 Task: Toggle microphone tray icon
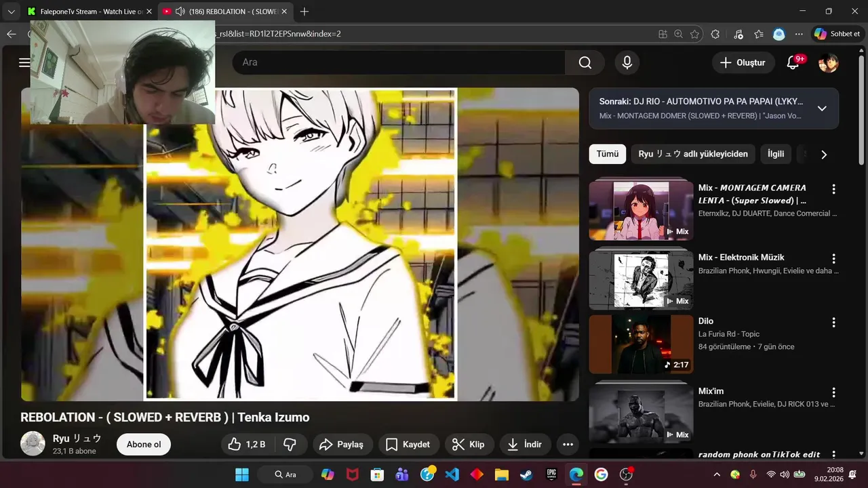click(753, 474)
